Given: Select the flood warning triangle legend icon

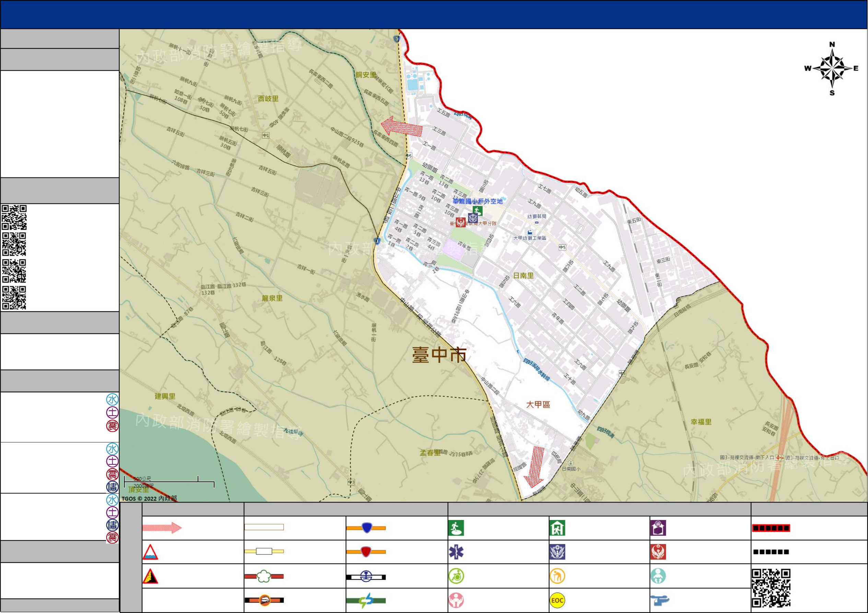Looking at the screenshot, I should pos(150,552).
